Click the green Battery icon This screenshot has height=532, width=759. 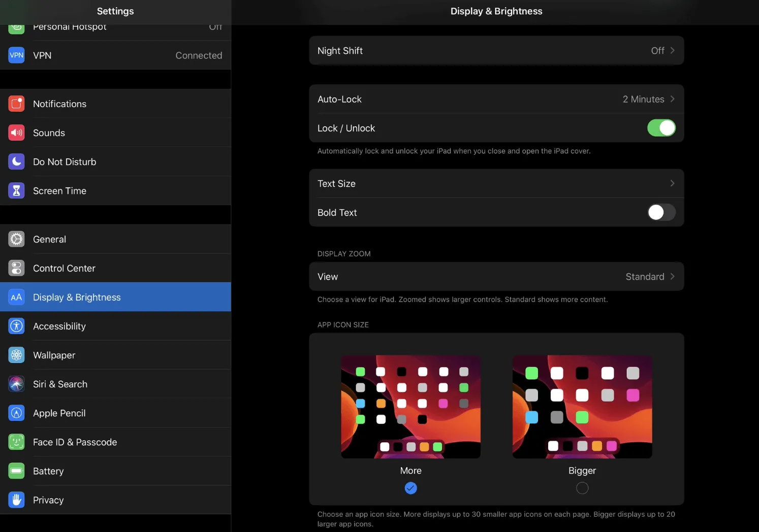tap(16, 471)
